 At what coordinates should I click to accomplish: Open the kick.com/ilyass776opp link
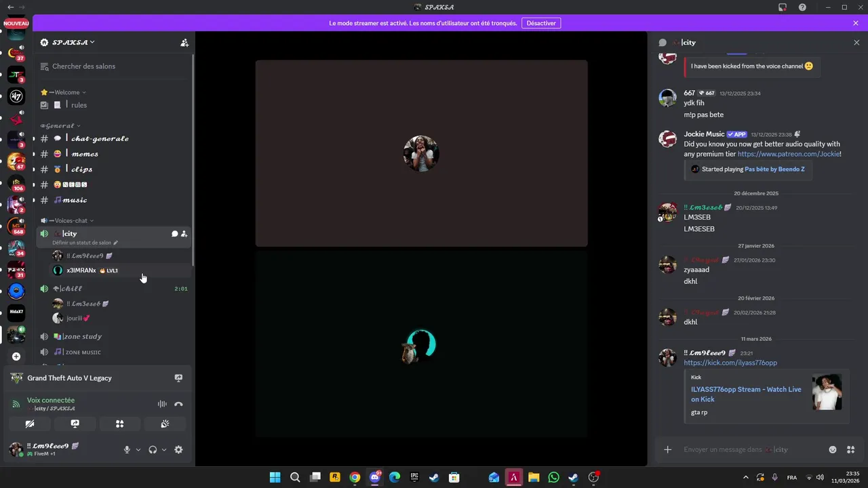[730, 363]
